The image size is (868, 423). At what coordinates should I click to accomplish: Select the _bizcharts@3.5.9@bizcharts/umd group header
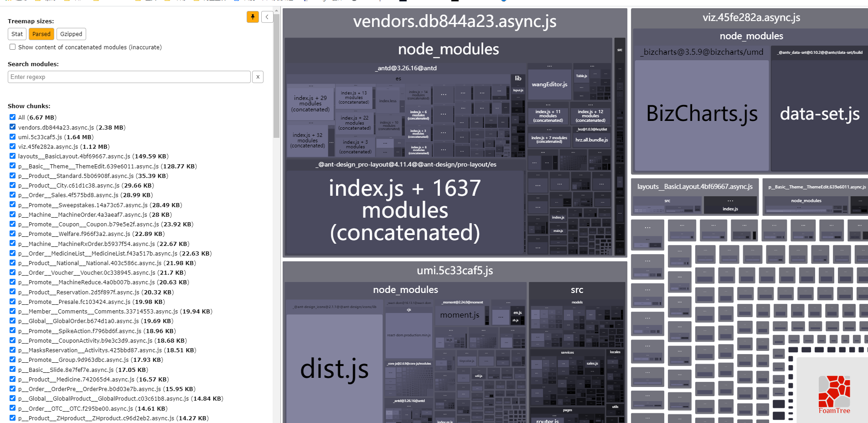(x=702, y=52)
